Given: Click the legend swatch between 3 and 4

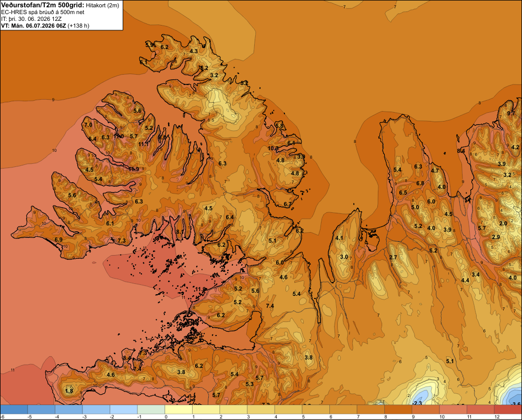Looking at the screenshot, I should tap(261, 410).
